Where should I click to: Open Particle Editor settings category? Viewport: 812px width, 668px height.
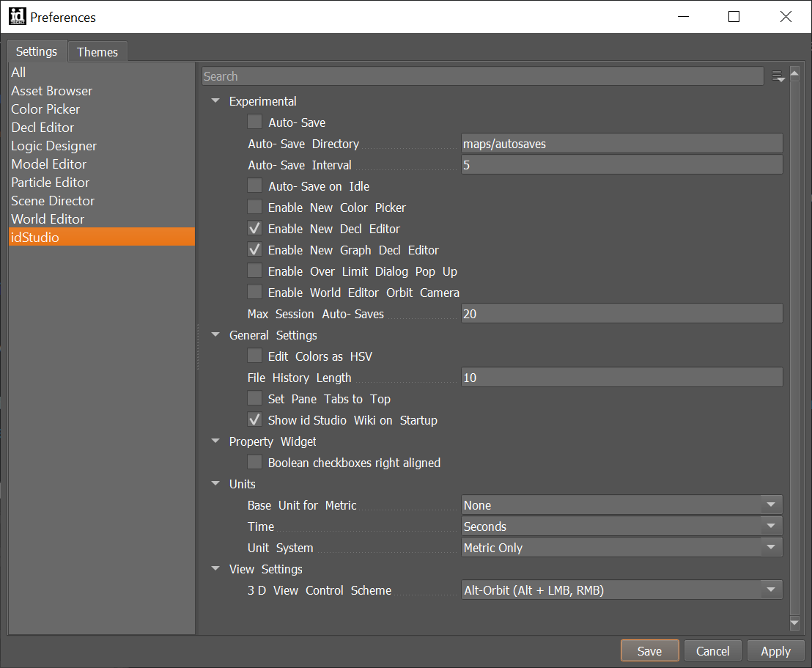point(101,183)
